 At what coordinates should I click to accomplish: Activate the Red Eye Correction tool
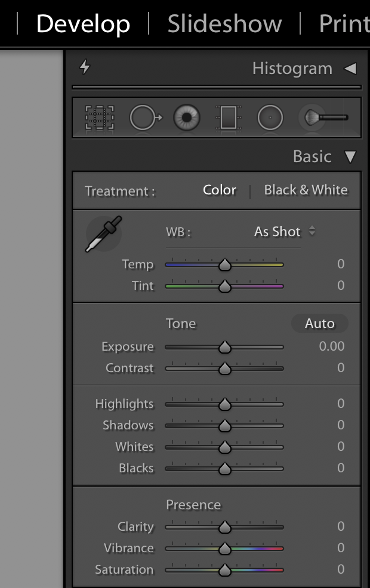(187, 118)
